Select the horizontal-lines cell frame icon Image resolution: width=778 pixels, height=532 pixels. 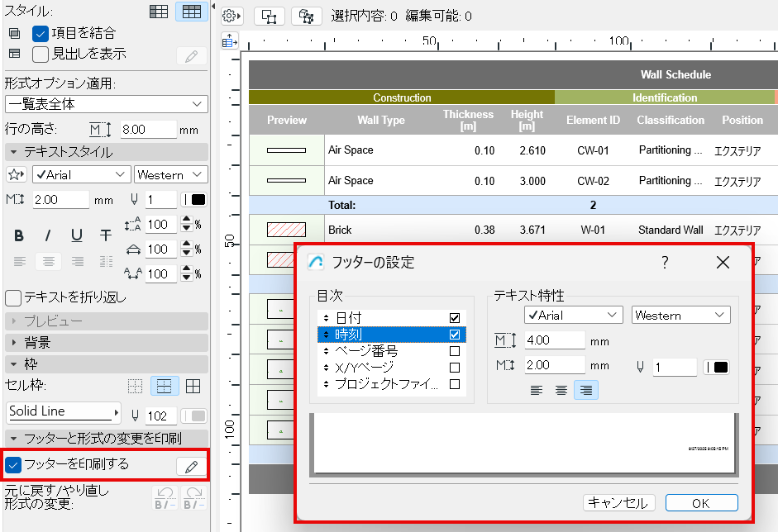(x=165, y=387)
